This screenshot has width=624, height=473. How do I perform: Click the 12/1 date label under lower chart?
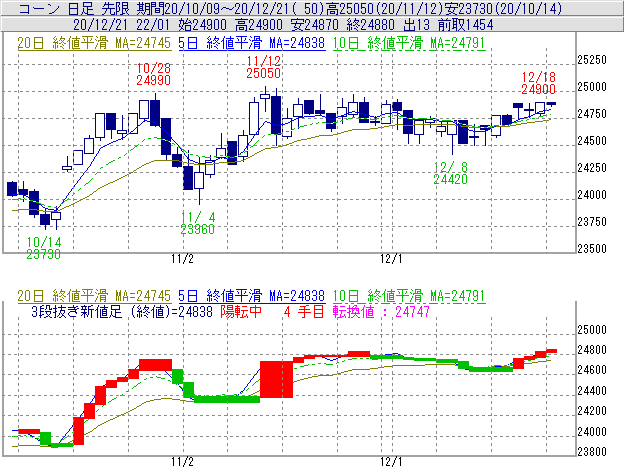point(391,462)
